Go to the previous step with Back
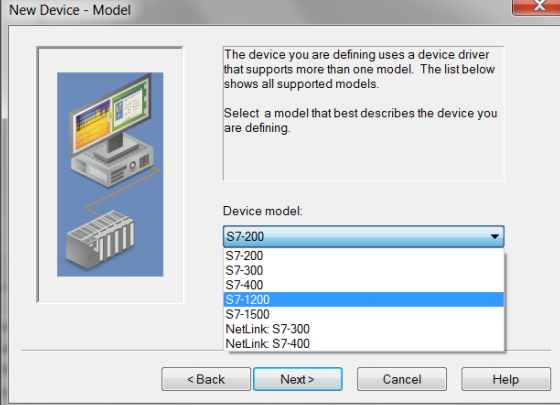Image resolution: width=560 pixels, height=405 pixels. click(206, 379)
